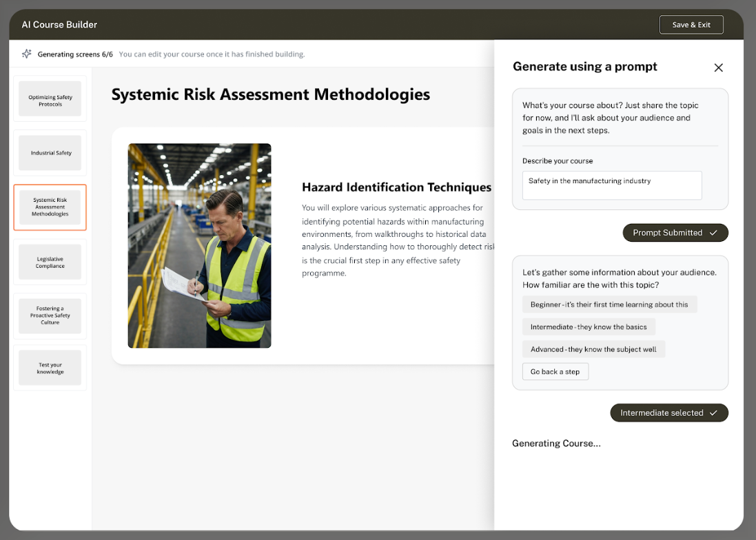Click the sparkle generating status icon
Image resolution: width=756 pixels, height=540 pixels.
point(26,54)
